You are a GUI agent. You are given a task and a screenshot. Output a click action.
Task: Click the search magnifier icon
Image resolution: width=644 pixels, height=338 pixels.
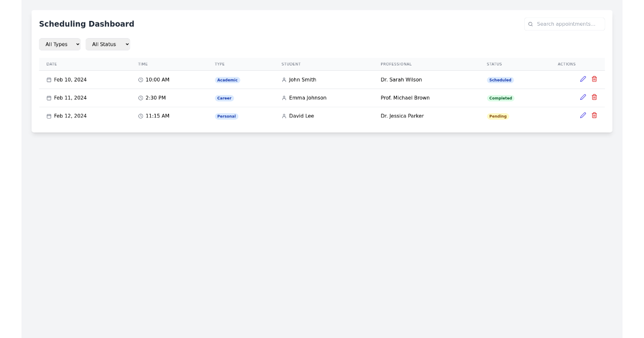(531, 24)
